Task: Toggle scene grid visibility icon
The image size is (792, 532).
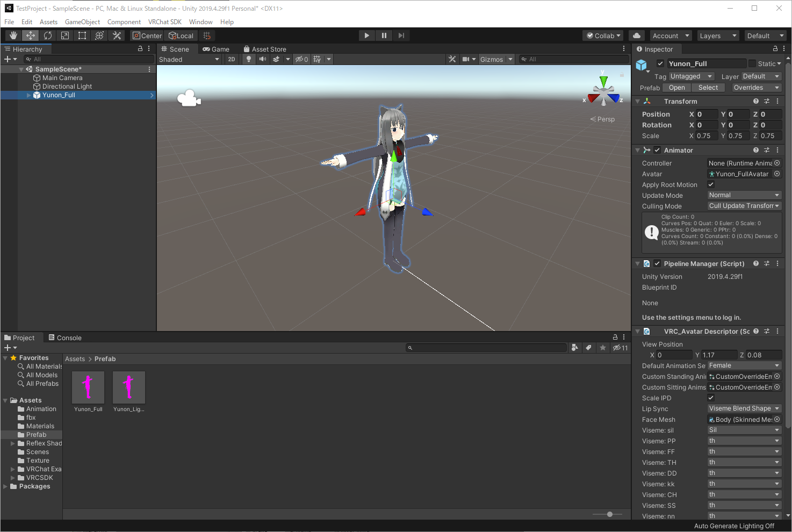Action: click(x=317, y=59)
